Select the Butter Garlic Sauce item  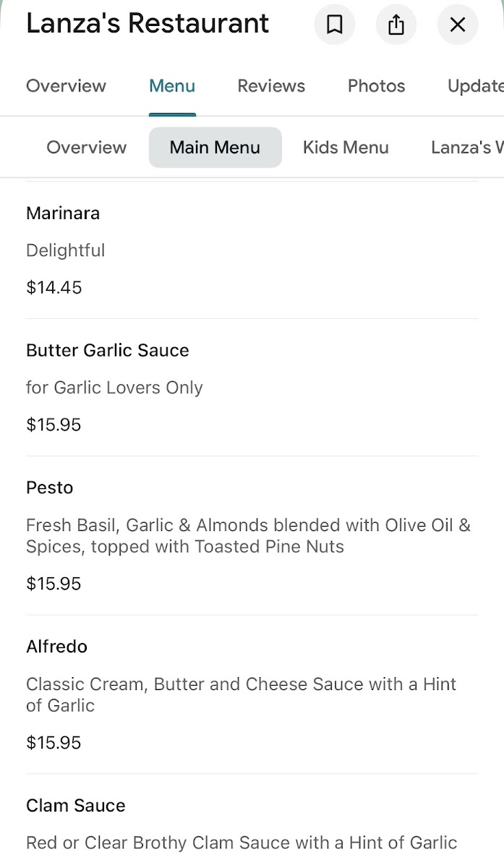tap(108, 351)
